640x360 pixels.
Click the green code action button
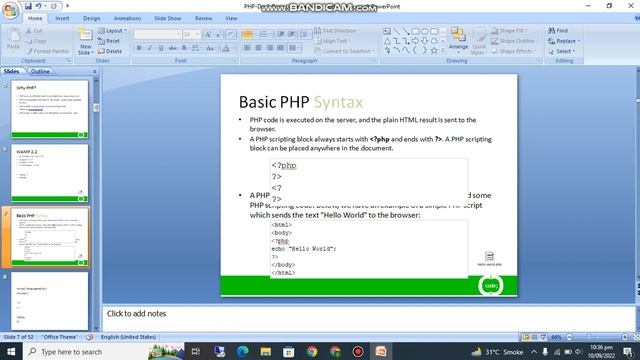click(491, 286)
